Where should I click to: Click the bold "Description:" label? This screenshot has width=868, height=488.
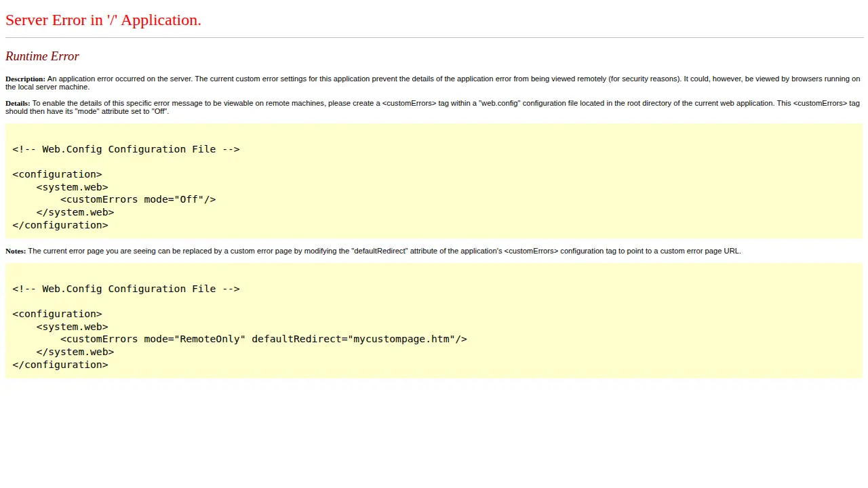point(25,79)
